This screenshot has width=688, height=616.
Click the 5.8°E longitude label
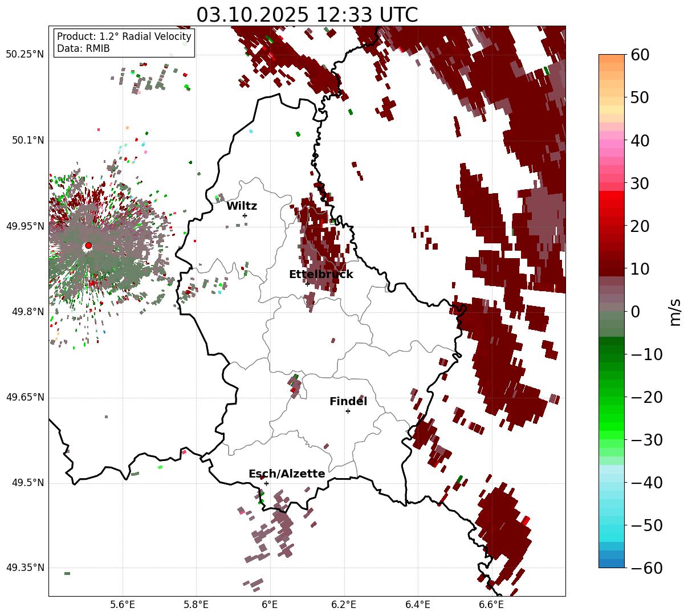coord(197,605)
